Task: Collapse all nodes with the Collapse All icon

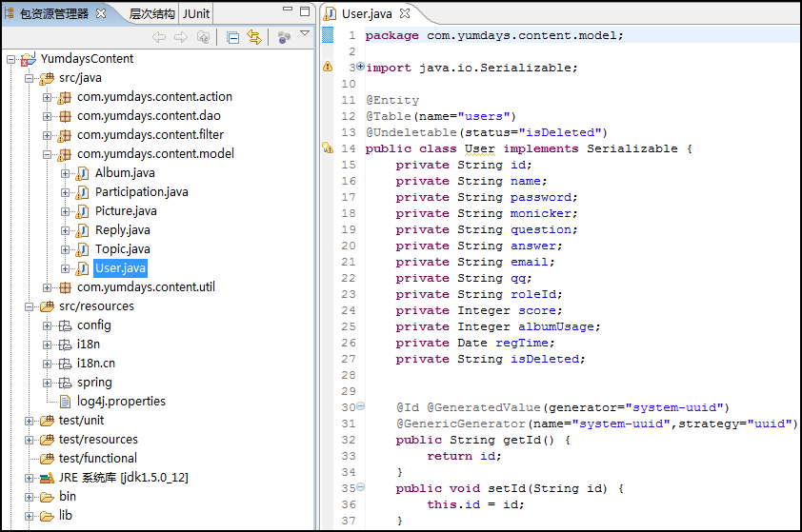Action: pyautogui.click(x=232, y=38)
